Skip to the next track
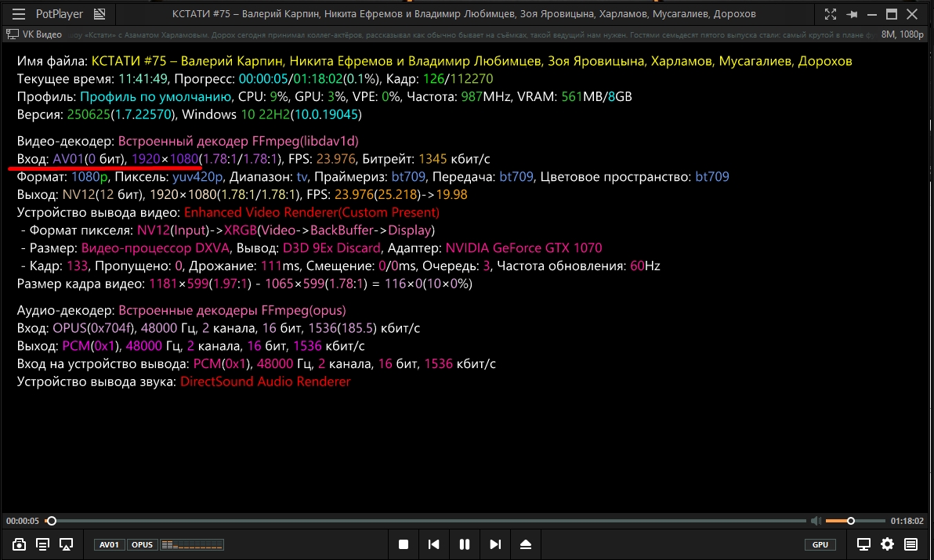The height and width of the screenshot is (560, 934). [x=495, y=544]
